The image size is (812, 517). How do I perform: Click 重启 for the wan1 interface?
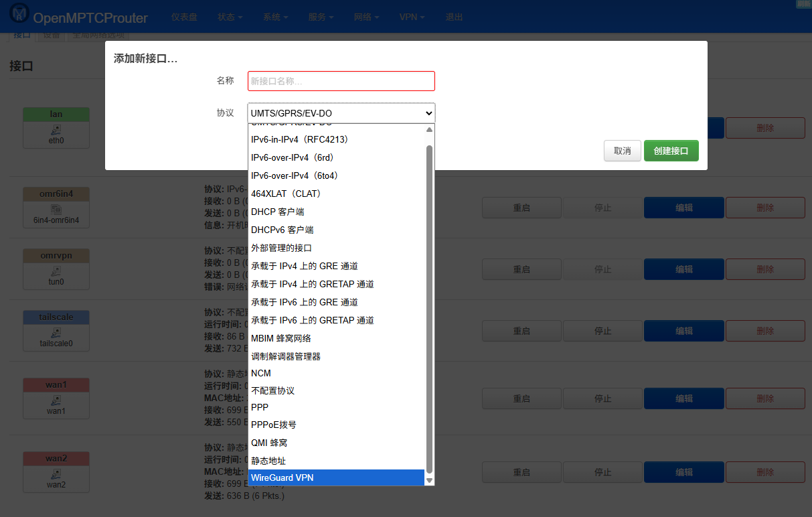click(x=521, y=398)
